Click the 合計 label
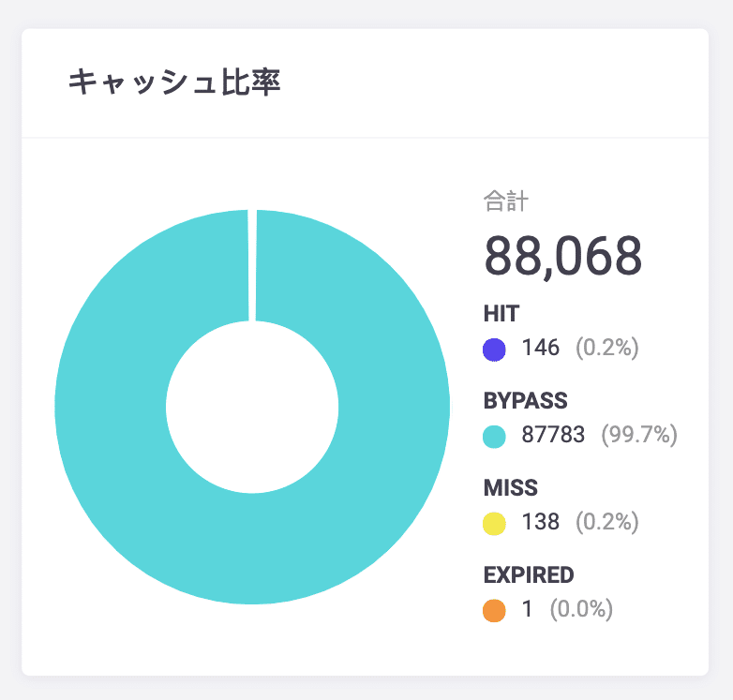 [x=506, y=201]
